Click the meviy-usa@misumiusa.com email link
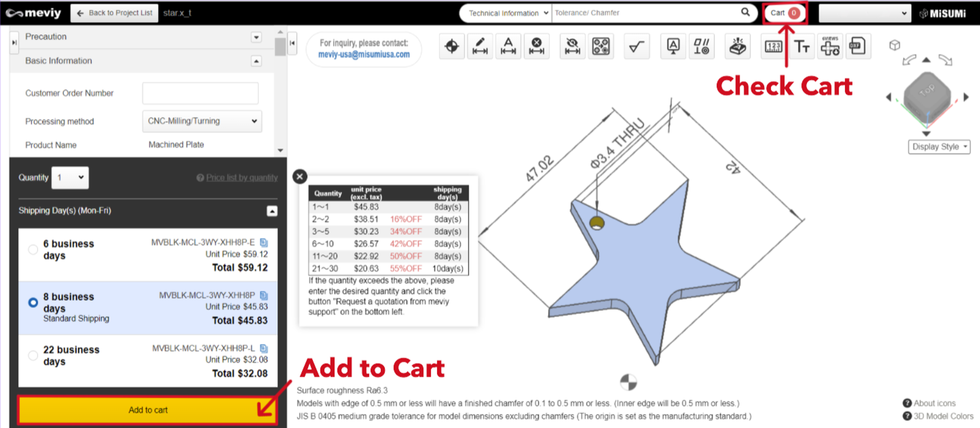This screenshot has height=428, width=980. [364, 55]
